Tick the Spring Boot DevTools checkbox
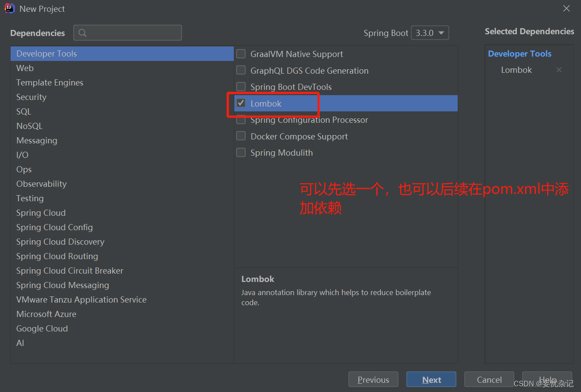The image size is (581, 392). 241,87
